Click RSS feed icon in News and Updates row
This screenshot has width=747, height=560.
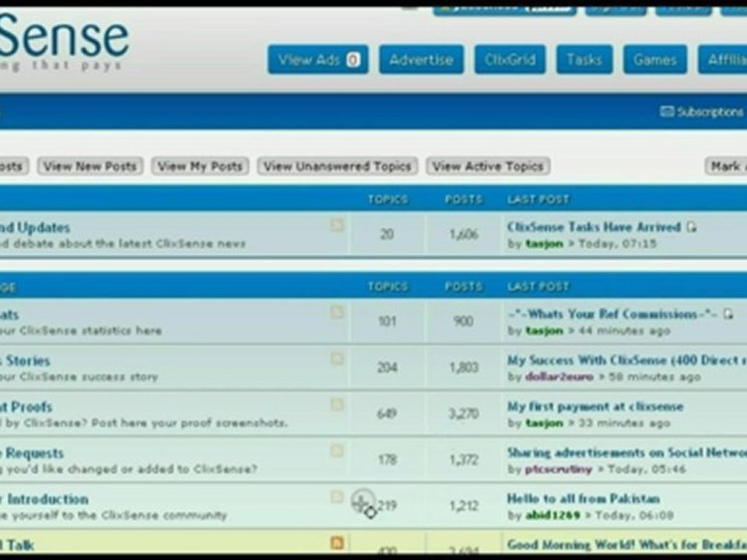click(x=337, y=225)
